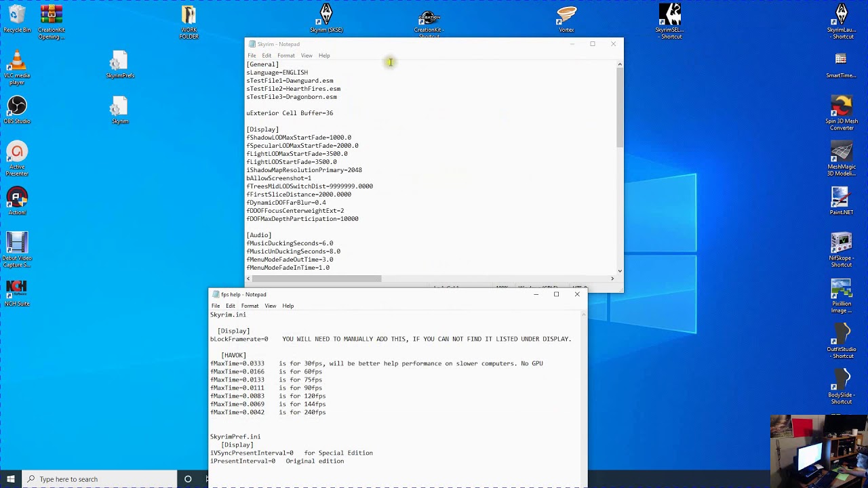Click the taskbar search box
This screenshot has width=868, height=488.
100,479
